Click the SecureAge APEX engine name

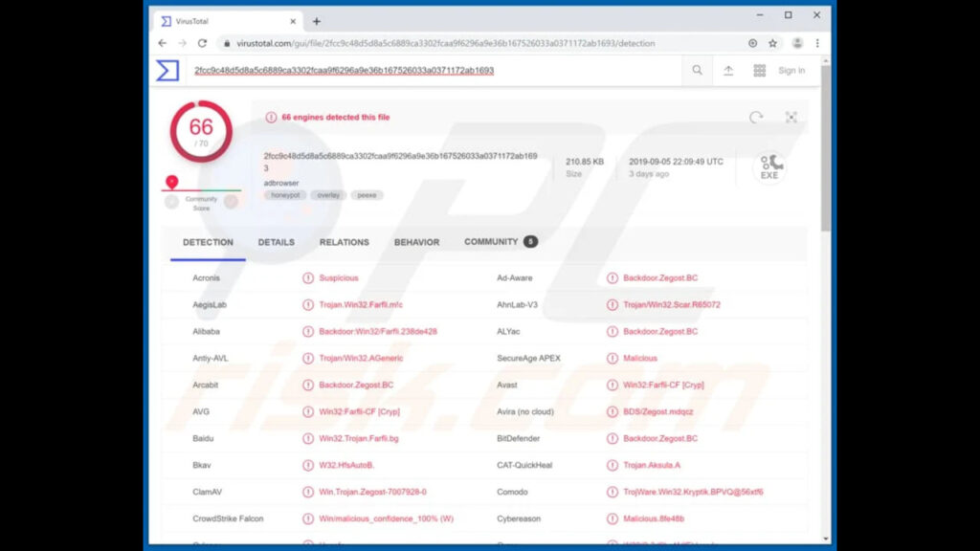(x=528, y=358)
